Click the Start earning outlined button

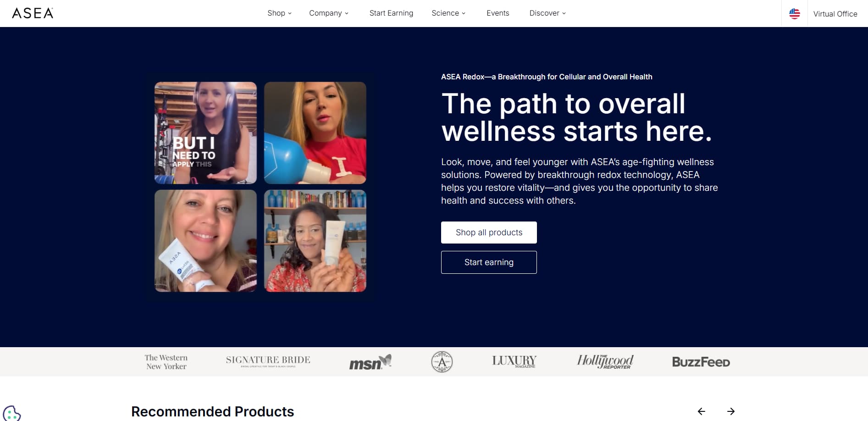tap(489, 262)
